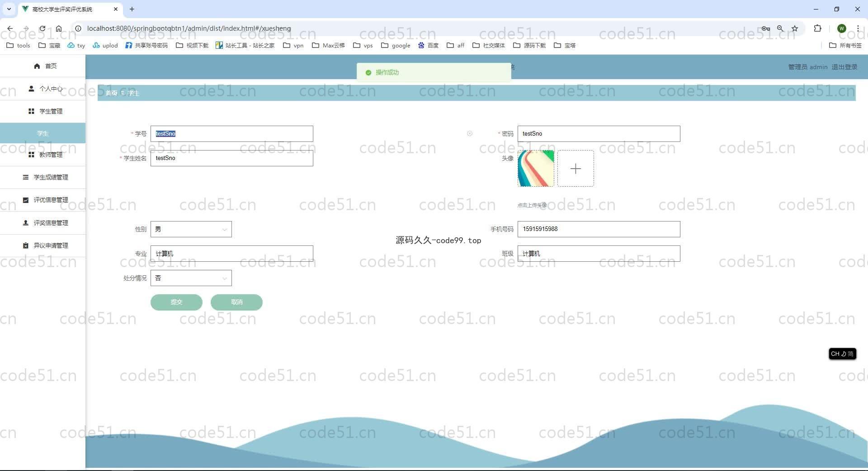868x471 pixels.
Task: Click the 首页 breadcrumb link
Action: [111, 93]
